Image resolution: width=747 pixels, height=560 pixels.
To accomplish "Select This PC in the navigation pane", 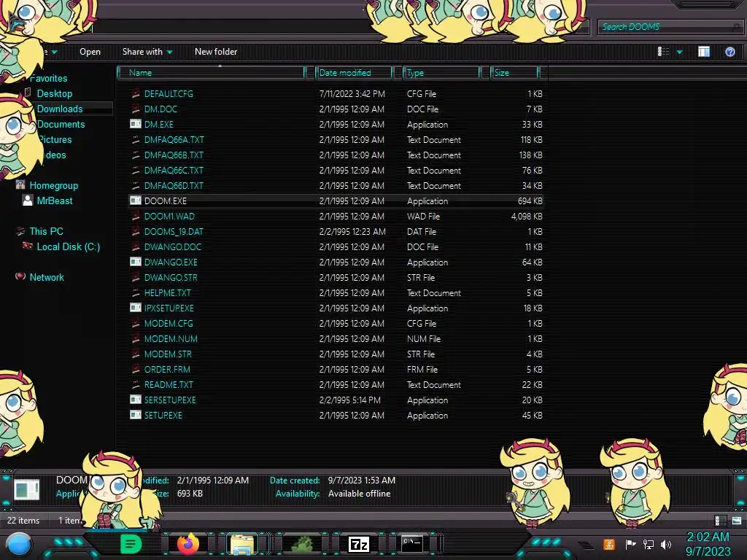I will coord(46,231).
